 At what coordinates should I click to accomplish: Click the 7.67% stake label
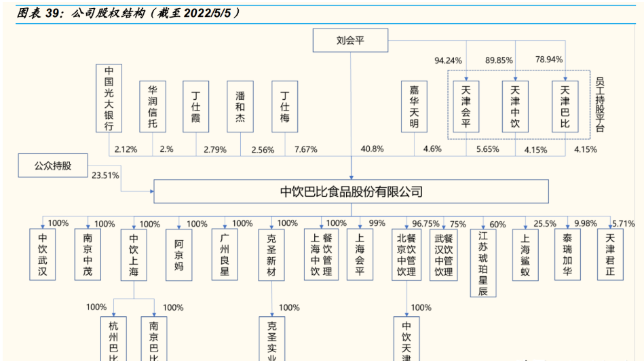(306, 149)
